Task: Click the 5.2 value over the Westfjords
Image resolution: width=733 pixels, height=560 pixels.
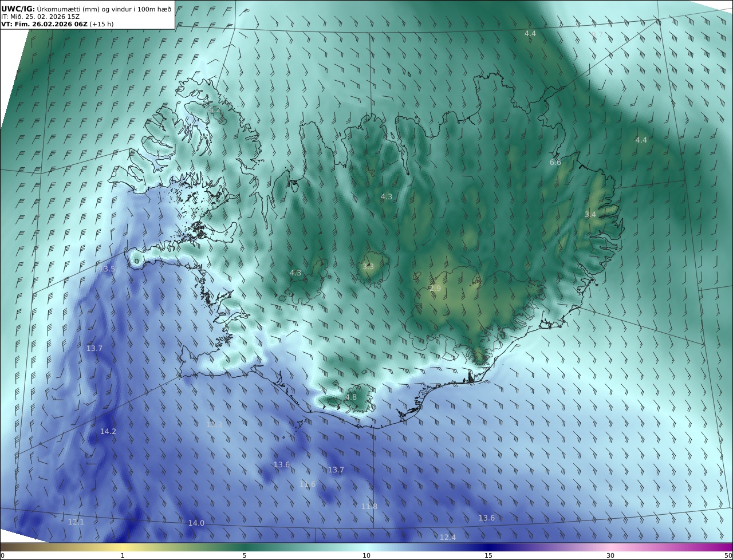Action: coord(215,109)
